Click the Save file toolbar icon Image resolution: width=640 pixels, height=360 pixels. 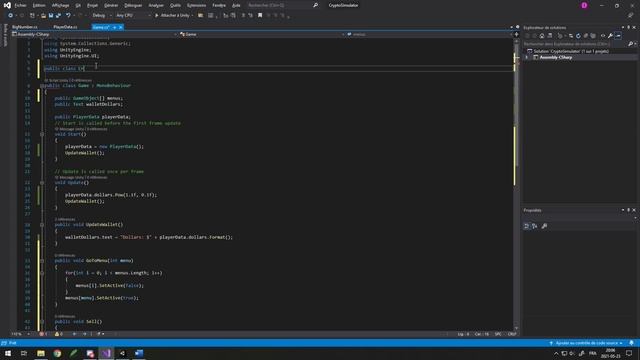pyautogui.click(x=51, y=16)
